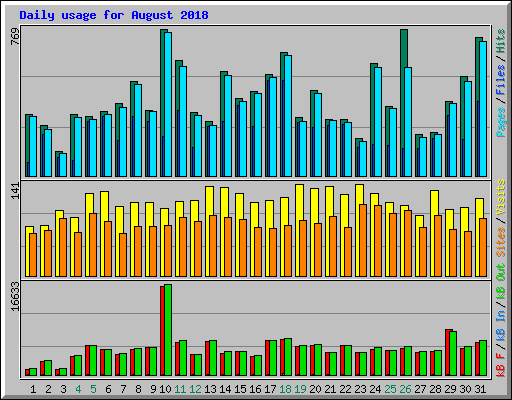The width and height of the screenshot is (512, 400).
Task: Click day label 28 on the x-axis
Action: [x=435, y=389]
